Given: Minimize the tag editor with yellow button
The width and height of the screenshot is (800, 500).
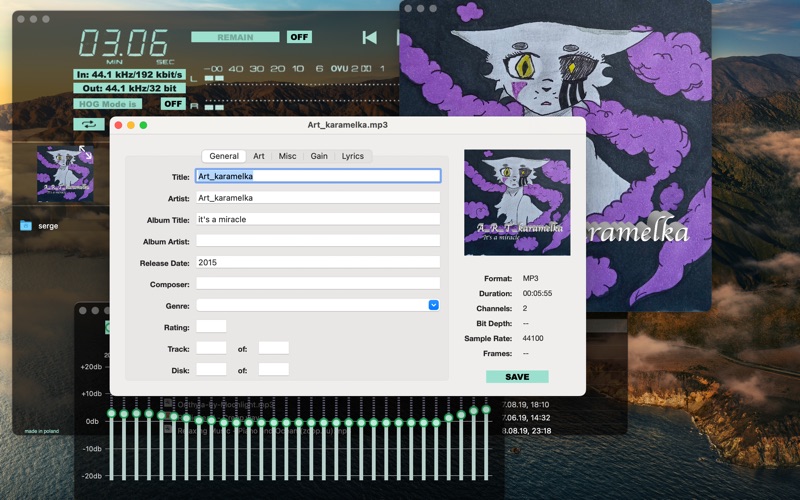Looking at the screenshot, I should tap(131, 125).
